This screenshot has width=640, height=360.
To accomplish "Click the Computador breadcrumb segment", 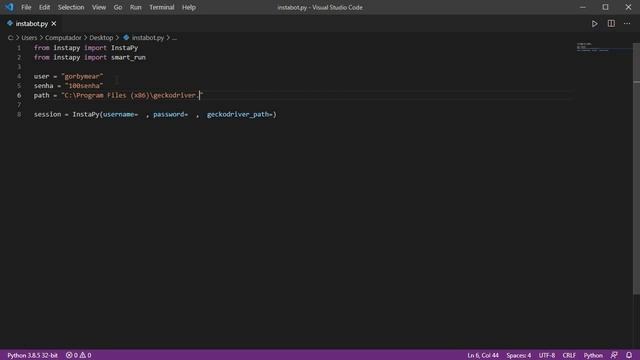I will (63, 38).
